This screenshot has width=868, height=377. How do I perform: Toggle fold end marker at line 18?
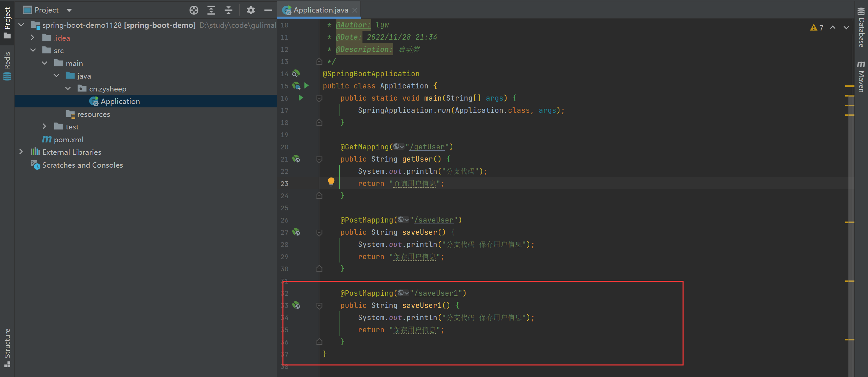(x=319, y=122)
